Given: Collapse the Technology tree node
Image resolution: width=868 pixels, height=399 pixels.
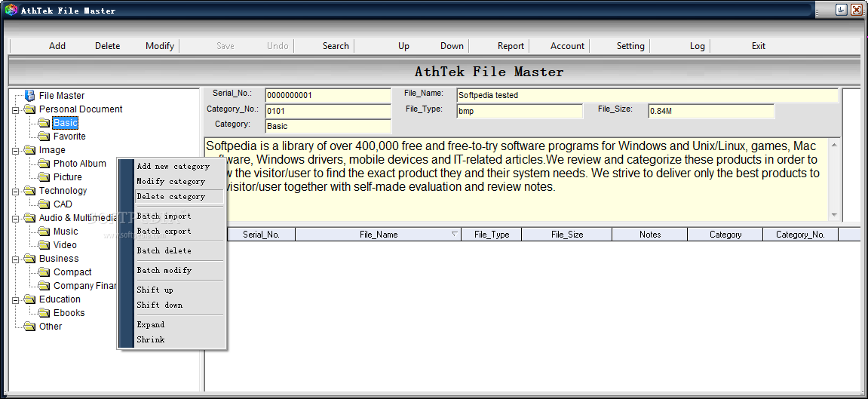Looking at the screenshot, I should [x=16, y=191].
